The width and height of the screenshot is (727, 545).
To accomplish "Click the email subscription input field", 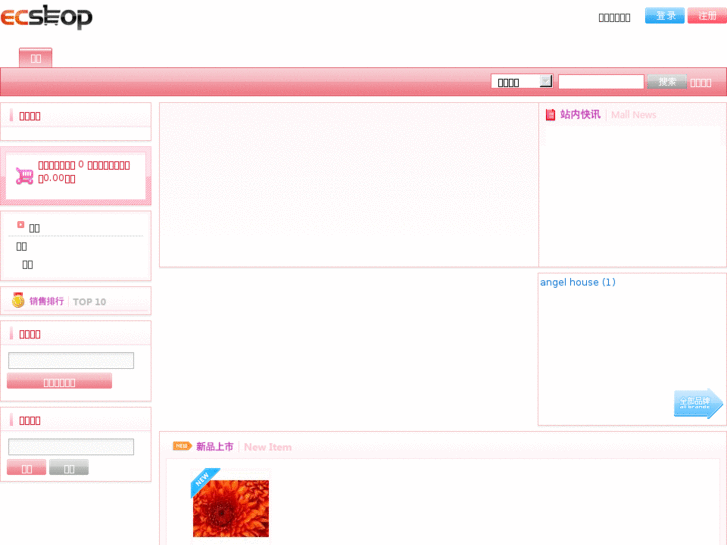I will [71, 360].
